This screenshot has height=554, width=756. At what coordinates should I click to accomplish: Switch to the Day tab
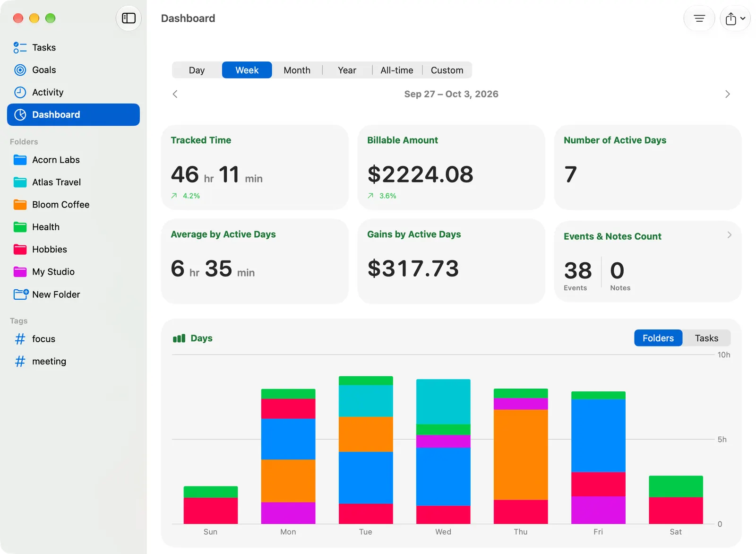click(x=197, y=70)
